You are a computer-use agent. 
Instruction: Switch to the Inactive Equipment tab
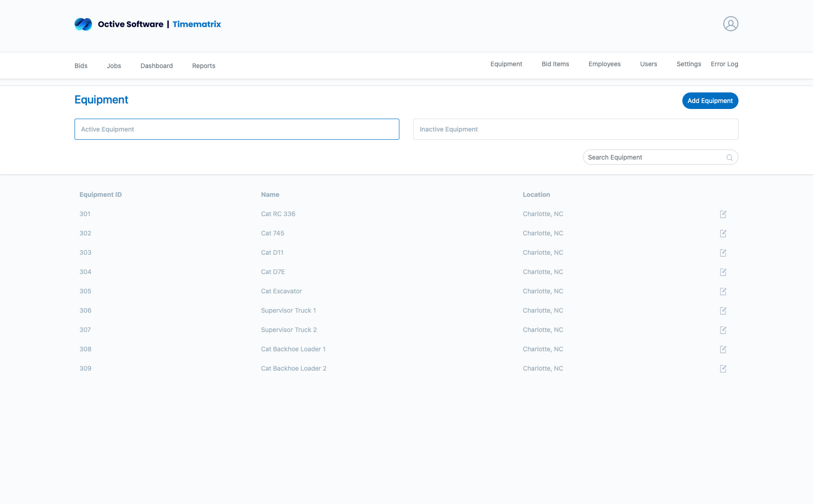click(575, 129)
